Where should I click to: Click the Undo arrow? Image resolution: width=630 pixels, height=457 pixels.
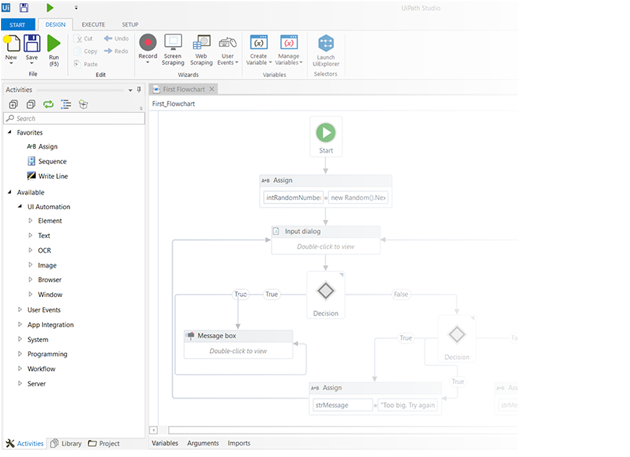pos(117,39)
